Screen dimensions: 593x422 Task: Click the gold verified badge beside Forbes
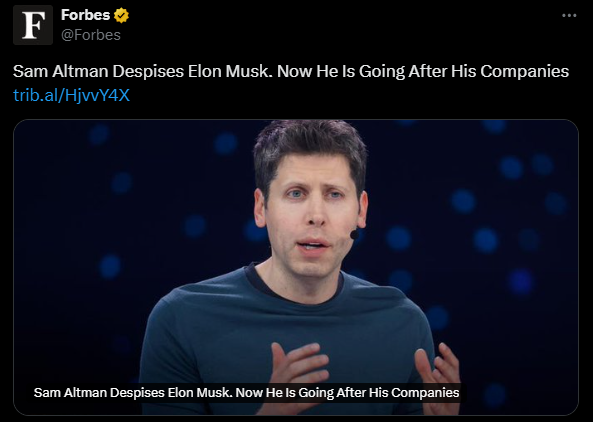coord(121,16)
